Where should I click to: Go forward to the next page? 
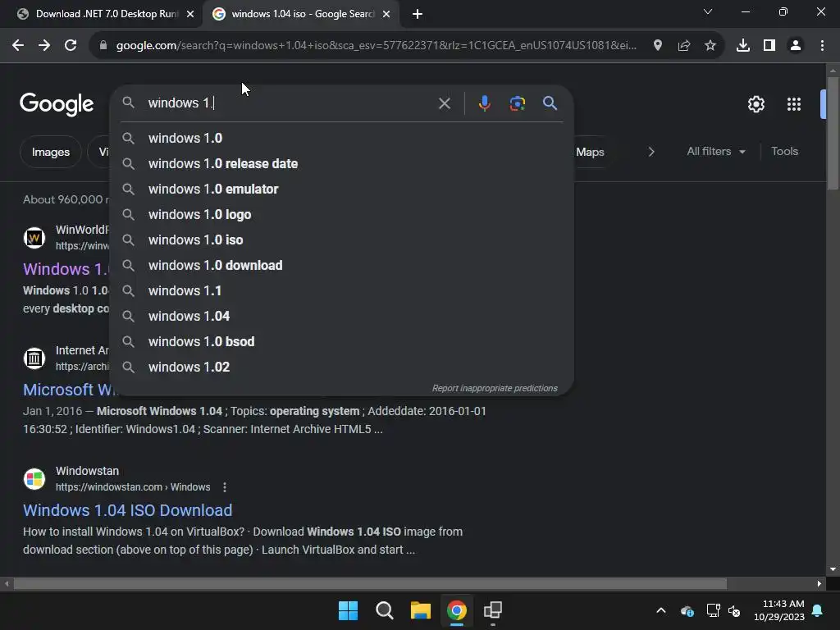[44, 46]
